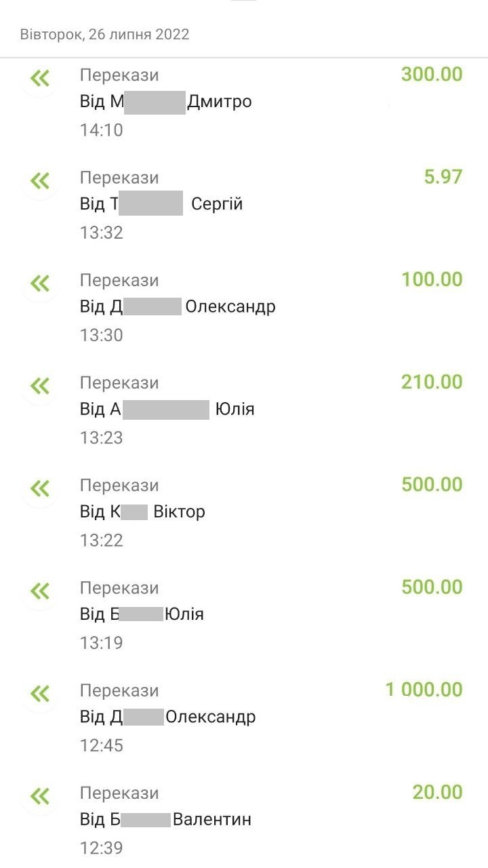Tap the transfer icon next to 1 000.00

coord(40,693)
